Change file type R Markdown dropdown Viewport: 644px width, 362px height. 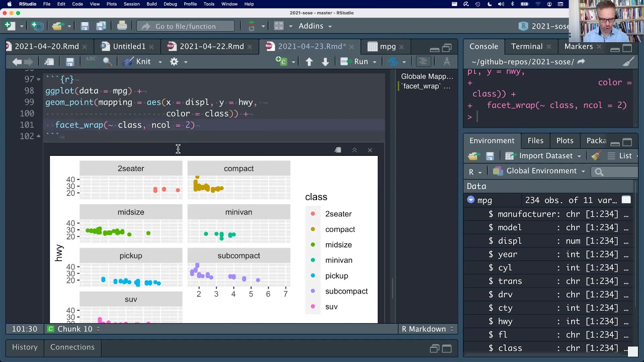(428, 329)
